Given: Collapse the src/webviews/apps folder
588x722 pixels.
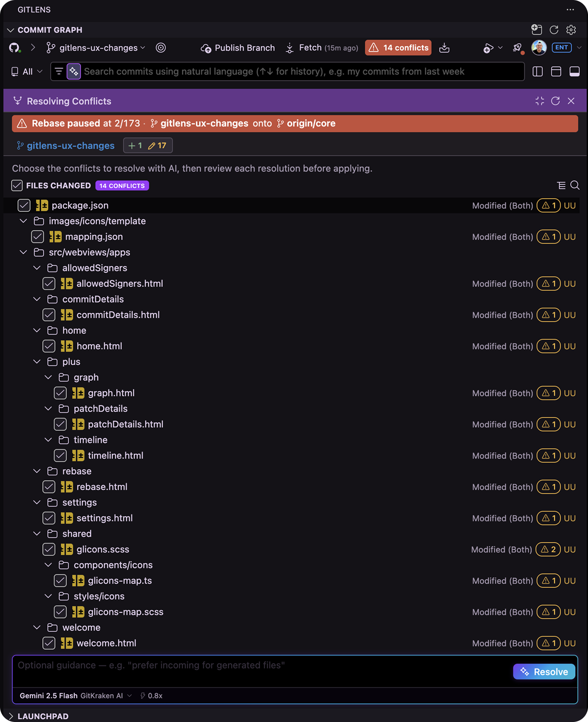Looking at the screenshot, I should coord(23,252).
